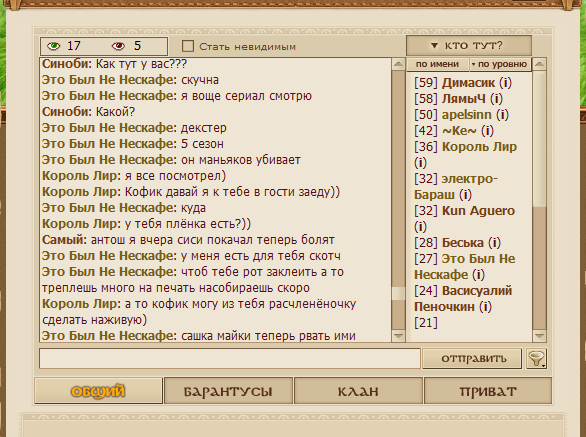Open the funnel chat filter icon
The width and height of the screenshot is (586, 437).
coord(536,358)
